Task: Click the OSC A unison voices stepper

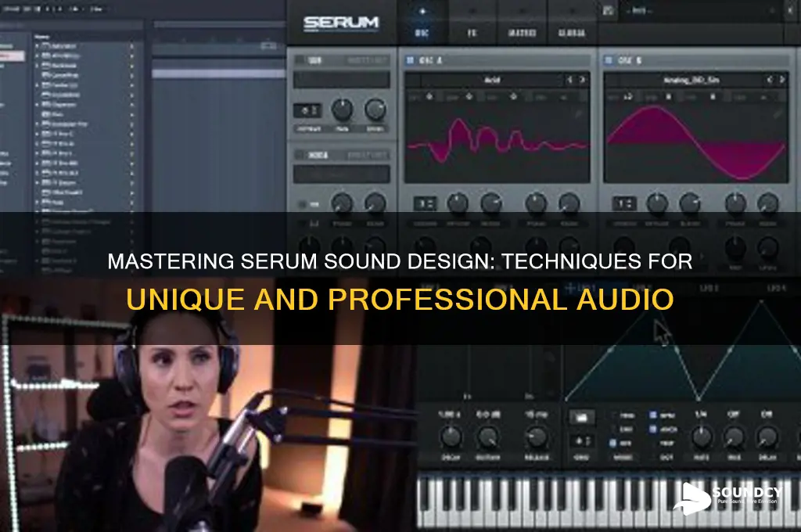Action: [425, 203]
